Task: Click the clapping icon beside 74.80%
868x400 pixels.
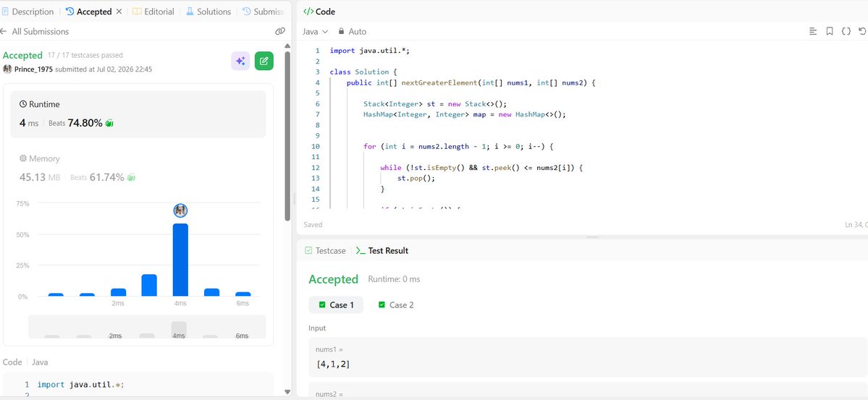Action: tap(109, 124)
